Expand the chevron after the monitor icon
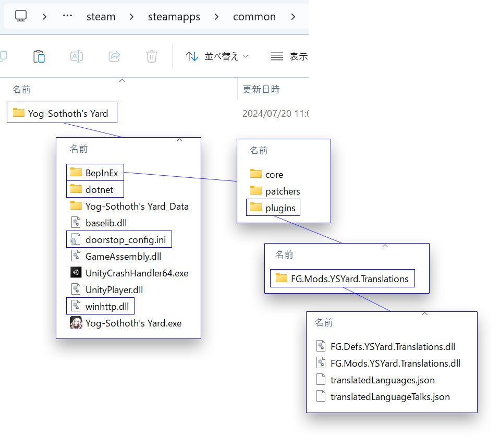 pyautogui.click(x=44, y=17)
